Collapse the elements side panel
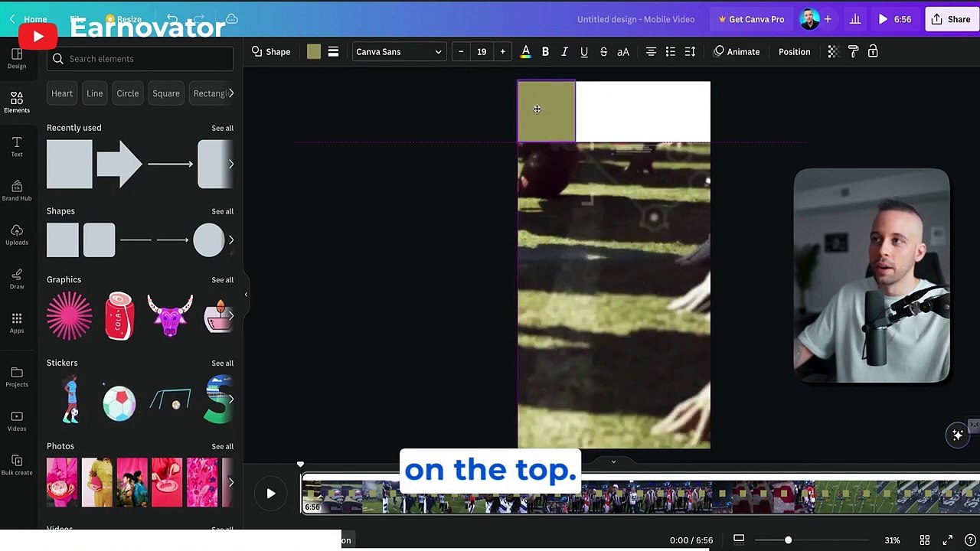Image resolution: width=980 pixels, height=551 pixels. click(246, 295)
